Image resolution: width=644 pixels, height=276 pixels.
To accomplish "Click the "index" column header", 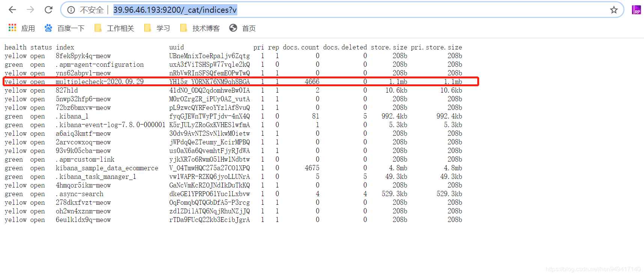I will pos(65,47).
